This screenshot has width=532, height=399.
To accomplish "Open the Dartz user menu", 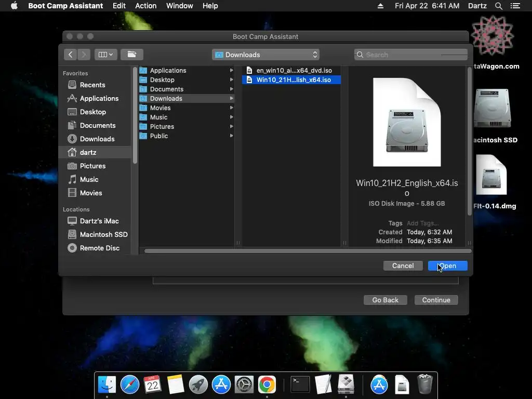I will (x=477, y=6).
